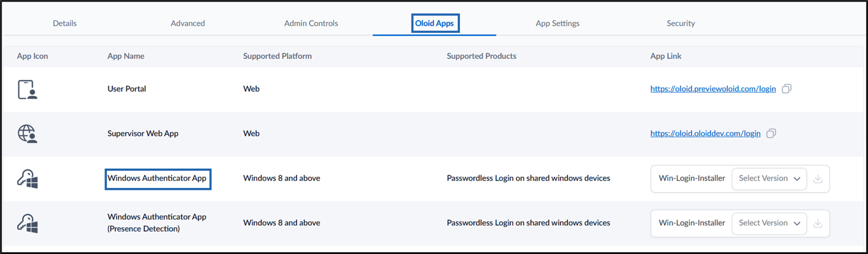Switch to the Details tab
Screen dimensions: 868x254
(x=65, y=23)
